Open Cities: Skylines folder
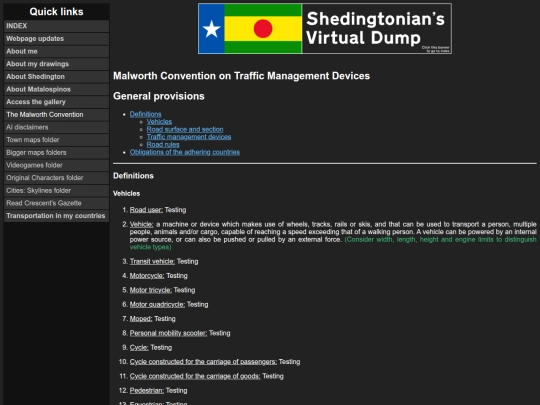The height and width of the screenshot is (405, 540). [x=56, y=190]
